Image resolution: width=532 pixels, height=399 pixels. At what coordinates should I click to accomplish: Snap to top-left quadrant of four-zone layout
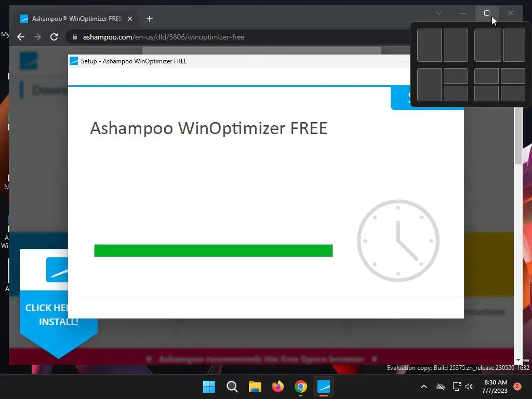[x=486, y=76]
